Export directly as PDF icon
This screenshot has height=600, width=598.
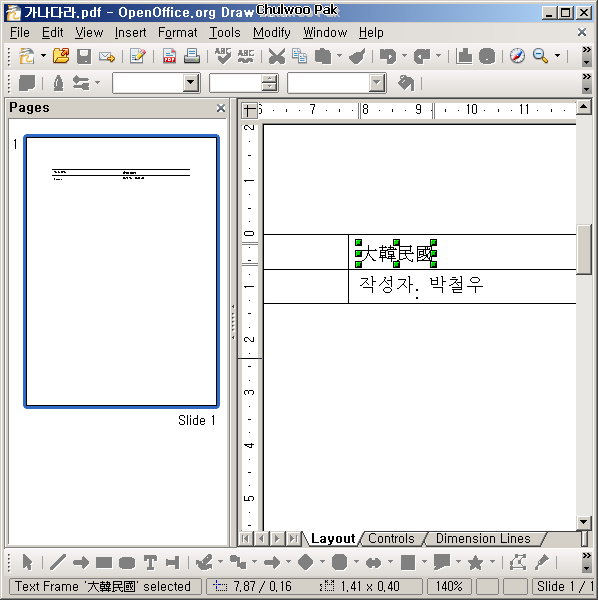tap(169, 56)
